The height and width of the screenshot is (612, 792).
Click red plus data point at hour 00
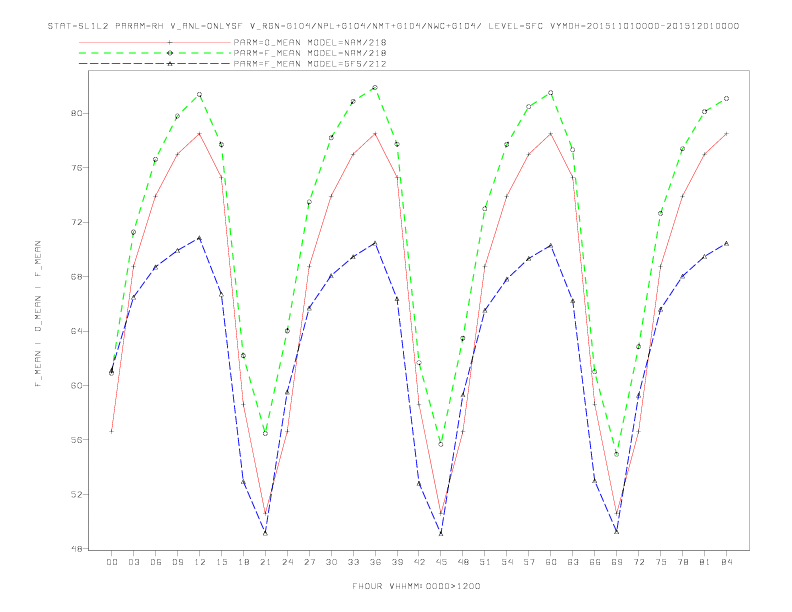(112, 431)
